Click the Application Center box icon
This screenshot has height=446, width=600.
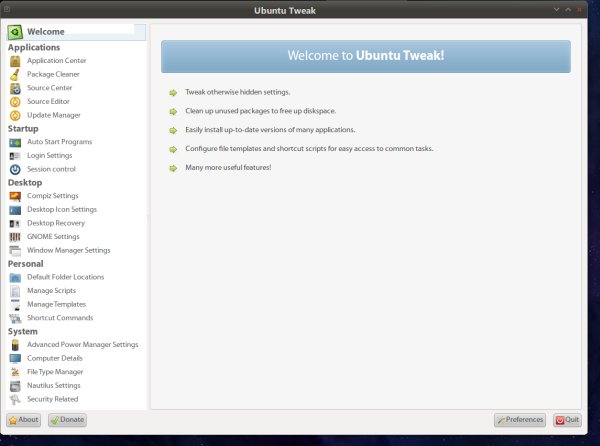pyautogui.click(x=15, y=61)
